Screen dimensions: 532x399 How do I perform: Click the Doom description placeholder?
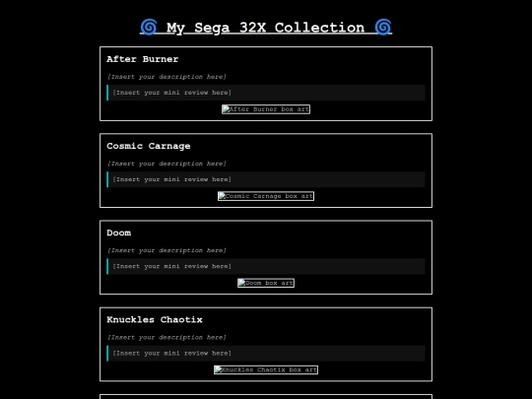(166, 250)
